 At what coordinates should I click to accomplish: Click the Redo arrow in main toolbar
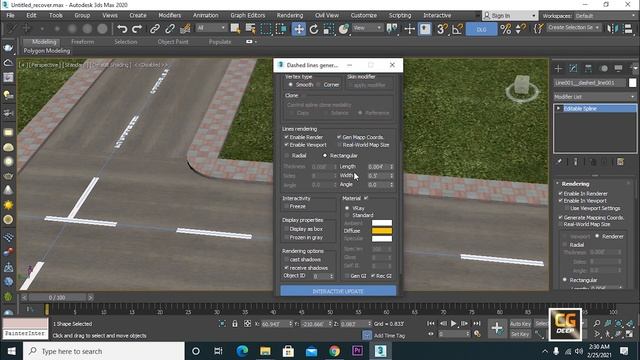pos(137,29)
